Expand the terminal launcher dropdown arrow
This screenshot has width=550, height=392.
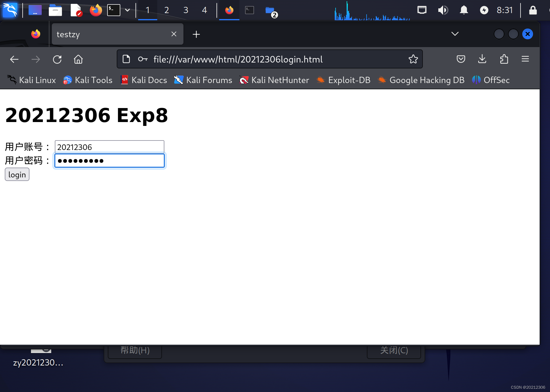click(127, 10)
